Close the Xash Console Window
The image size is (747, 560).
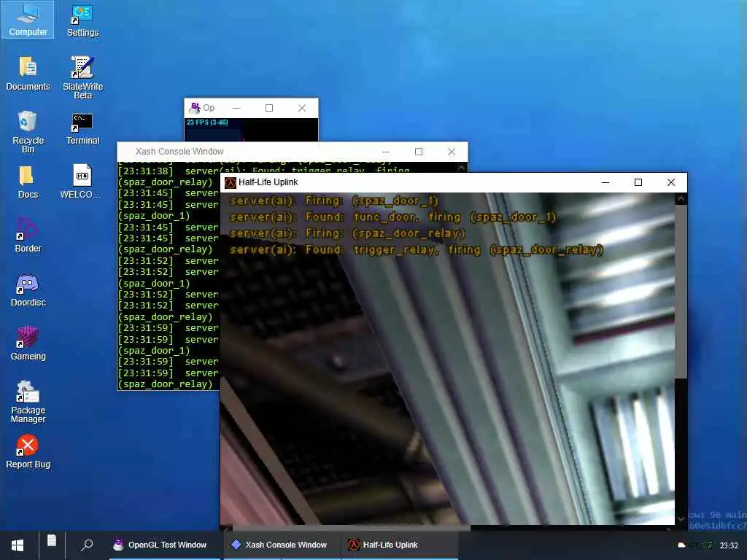coord(452,152)
